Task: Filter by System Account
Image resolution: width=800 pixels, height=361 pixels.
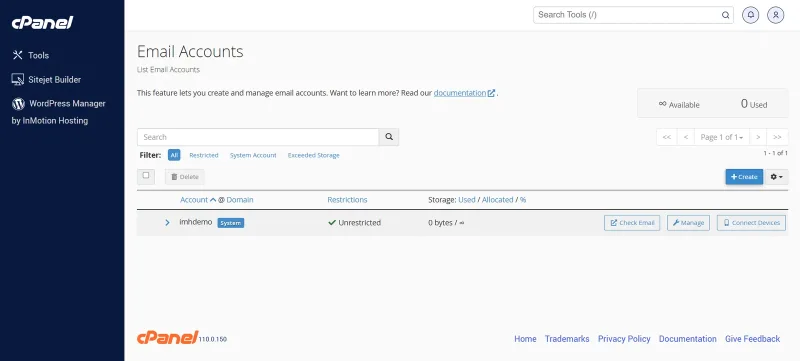Action: [253, 155]
